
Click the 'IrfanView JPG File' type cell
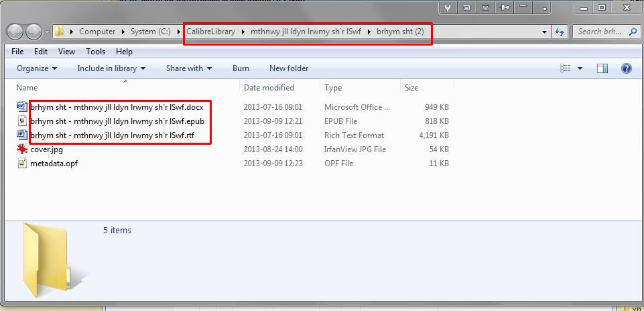click(355, 149)
